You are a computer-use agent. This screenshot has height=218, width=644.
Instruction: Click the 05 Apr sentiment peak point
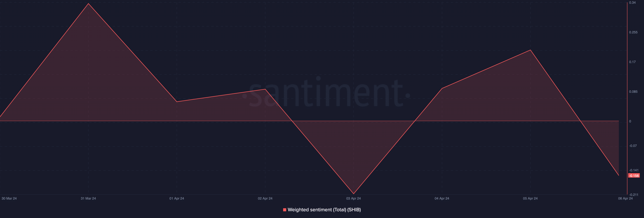pyautogui.click(x=530, y=50)
